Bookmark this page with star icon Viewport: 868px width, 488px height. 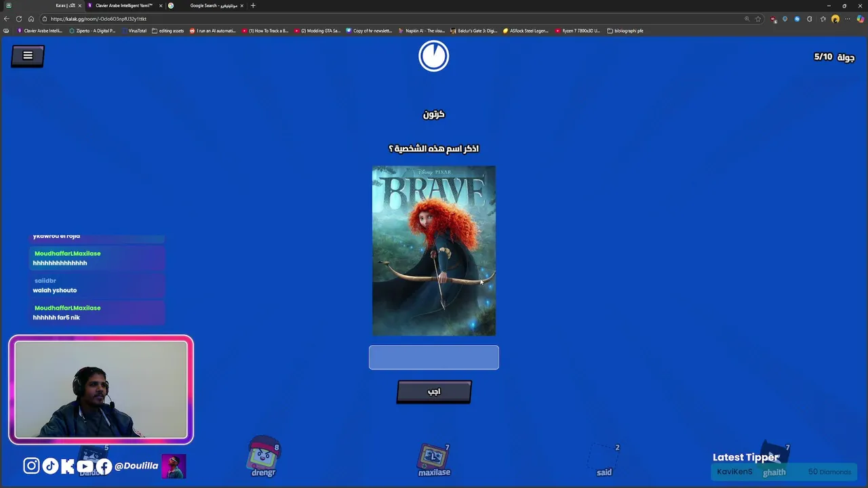pyautogui.click(x=758, y=19)
